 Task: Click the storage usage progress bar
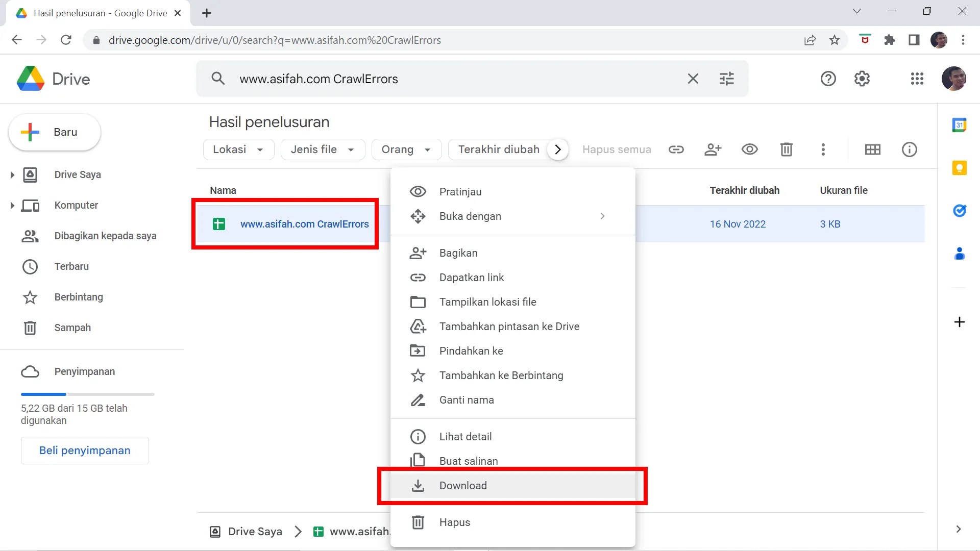(x=87, y=394)
